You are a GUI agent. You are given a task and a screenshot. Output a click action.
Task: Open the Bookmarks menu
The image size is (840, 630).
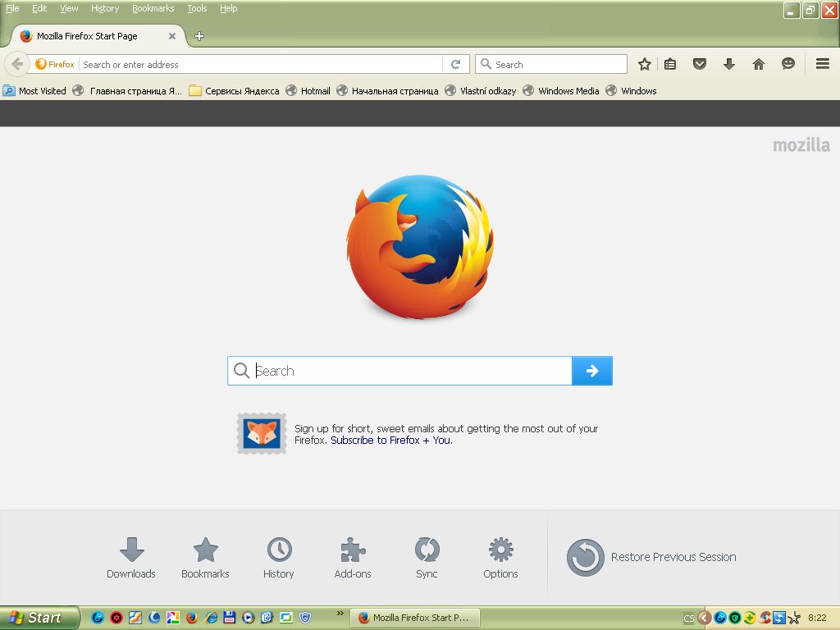click(x=153, y=8)
